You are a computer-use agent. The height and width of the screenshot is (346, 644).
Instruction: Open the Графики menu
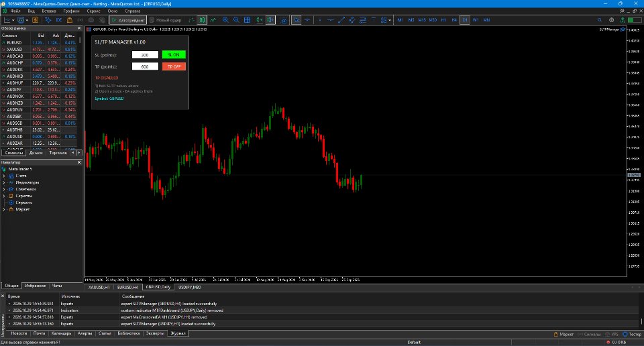pyautogui.click(x=71, y=11)
